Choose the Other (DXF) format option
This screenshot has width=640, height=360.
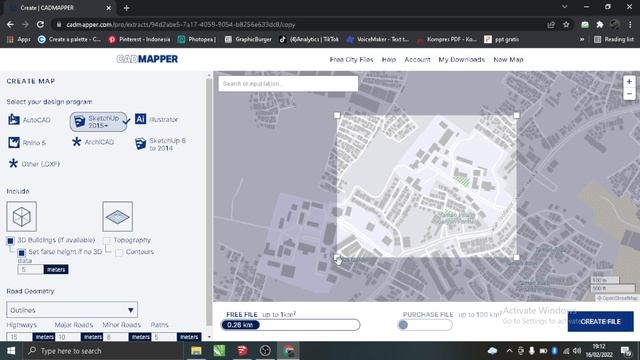click(34, 164)
